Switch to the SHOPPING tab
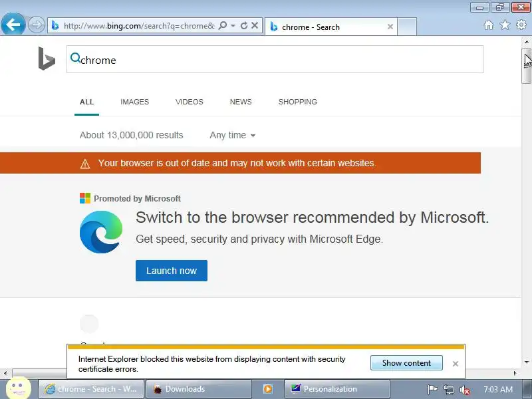The height and width of the screenshot is (399, 532). click(x=298, y=102)
